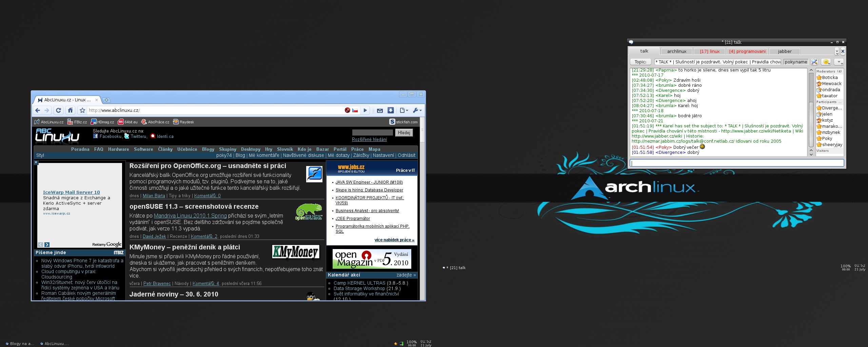Open the více nabídek práce link
The width and height of the screenshot is (868, 347).
click(x=394, y=240)
